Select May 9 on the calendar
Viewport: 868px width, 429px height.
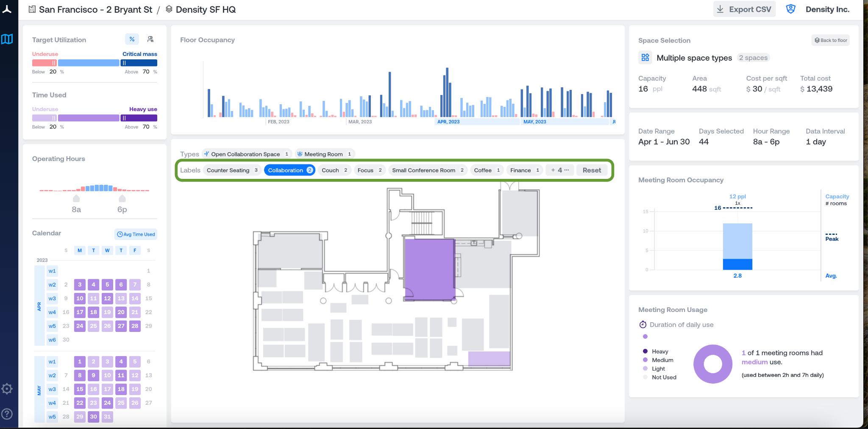pos(94,375)
